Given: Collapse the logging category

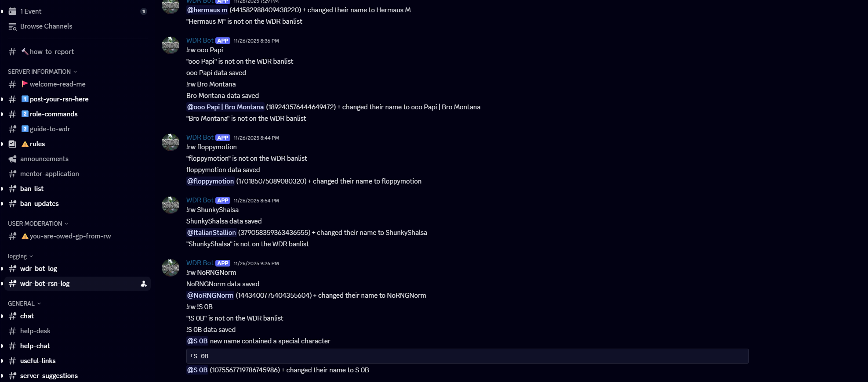Looking at the screenshot, I should pyautogui.click(x=18, y=256).
